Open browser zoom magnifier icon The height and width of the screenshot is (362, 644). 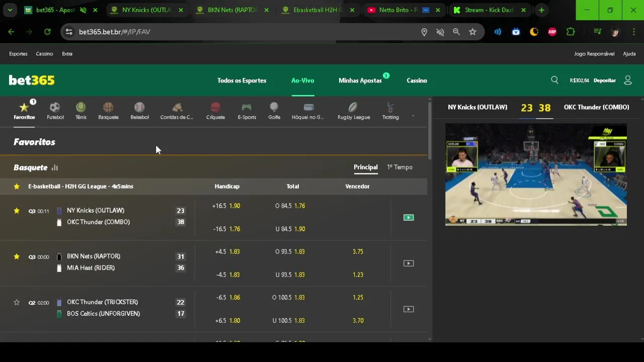coord(456,32)
